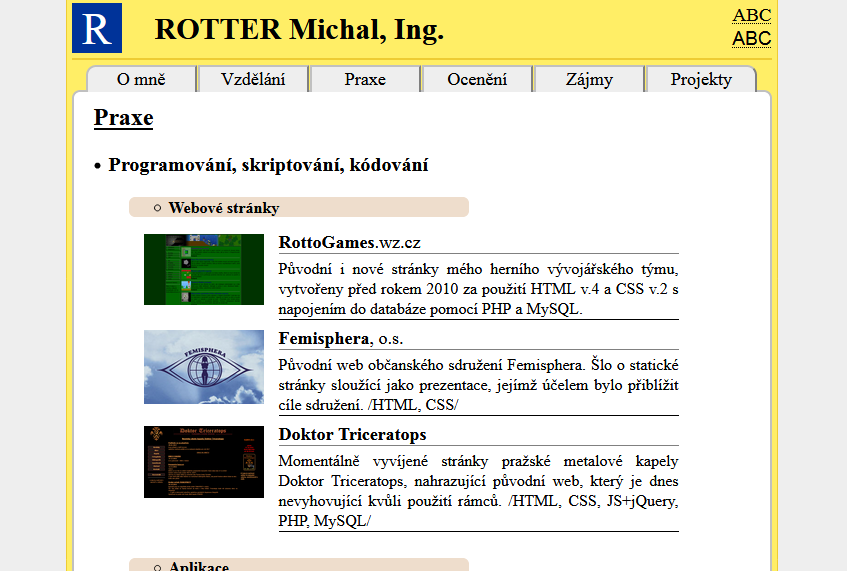
Task: Open the Zájmy tab
Action: pos(589,80)
